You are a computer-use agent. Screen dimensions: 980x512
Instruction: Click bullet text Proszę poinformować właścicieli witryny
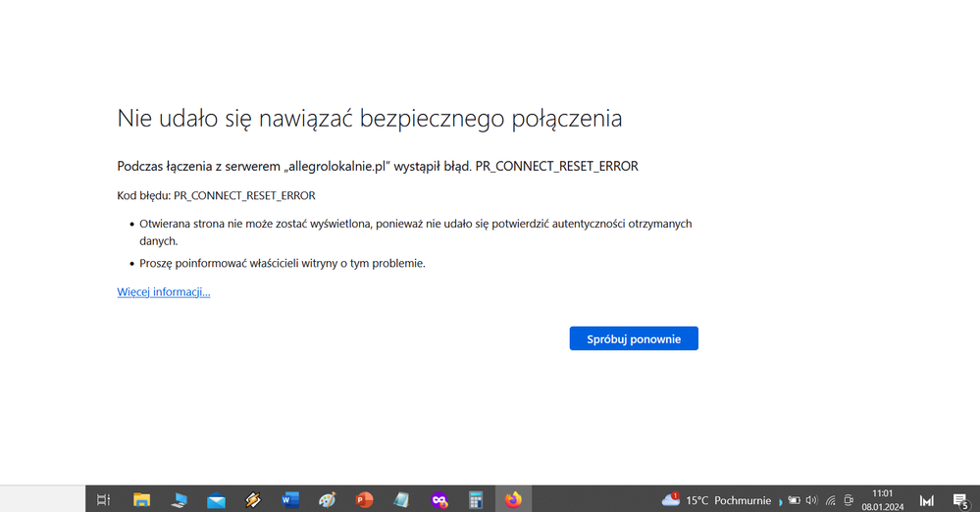283,263
